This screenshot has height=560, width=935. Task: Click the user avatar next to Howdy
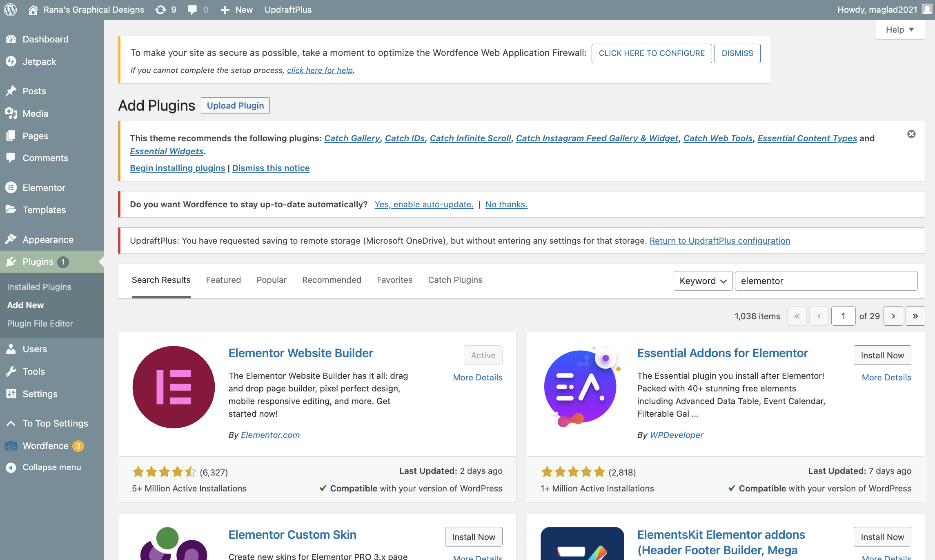pos(927,9)
